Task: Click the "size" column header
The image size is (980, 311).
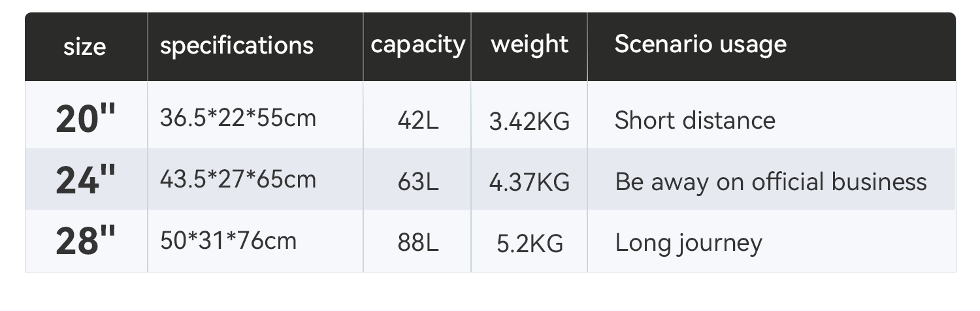Action: [85, 47]
